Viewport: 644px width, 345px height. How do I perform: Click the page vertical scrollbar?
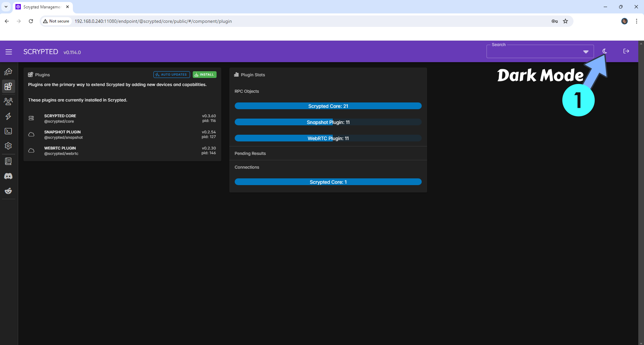(641, 193)
